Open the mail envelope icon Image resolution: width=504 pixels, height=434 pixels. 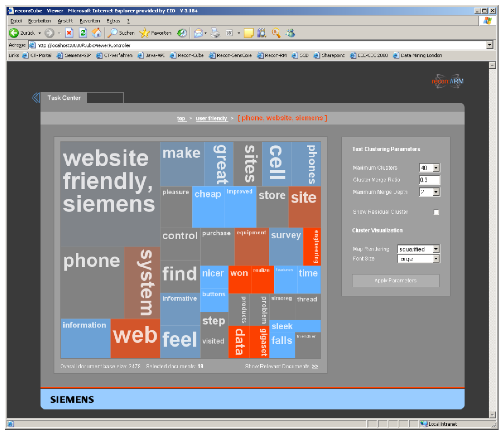[x=198, y=33]
